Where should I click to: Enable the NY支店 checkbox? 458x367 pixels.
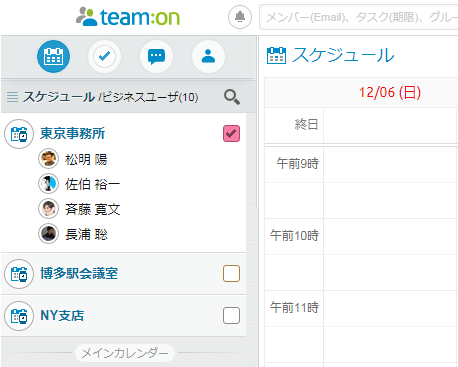(x=231, y=315)
